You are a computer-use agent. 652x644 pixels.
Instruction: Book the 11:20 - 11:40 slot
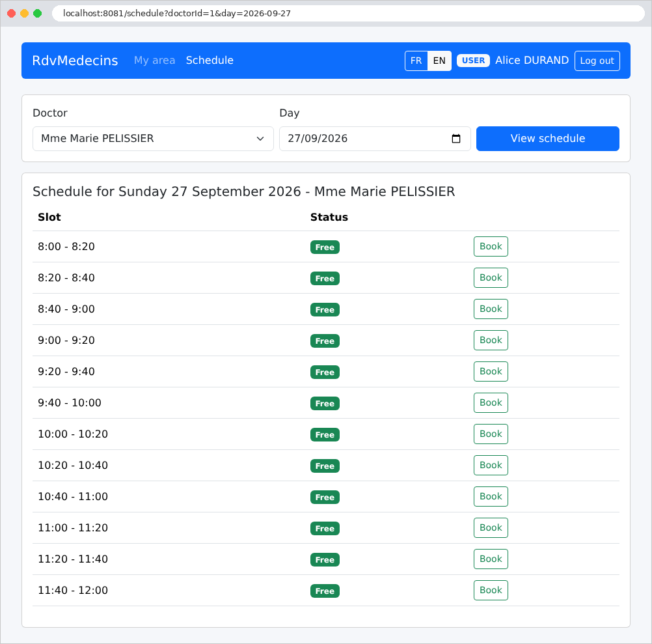coord(491,558)
